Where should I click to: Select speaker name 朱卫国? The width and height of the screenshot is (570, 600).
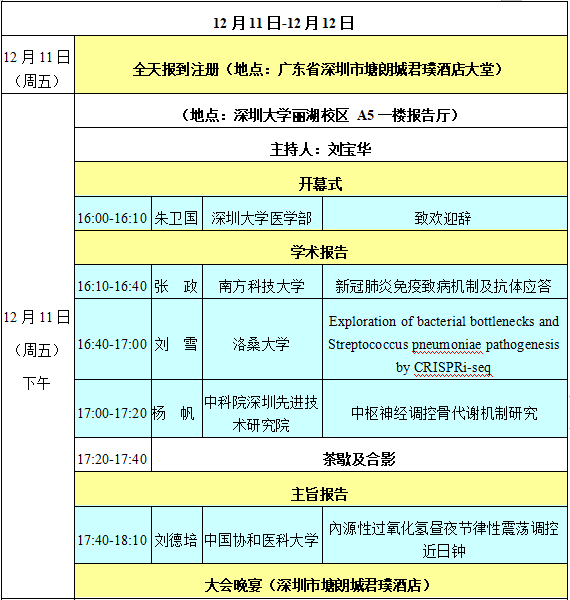pos(177,214)
